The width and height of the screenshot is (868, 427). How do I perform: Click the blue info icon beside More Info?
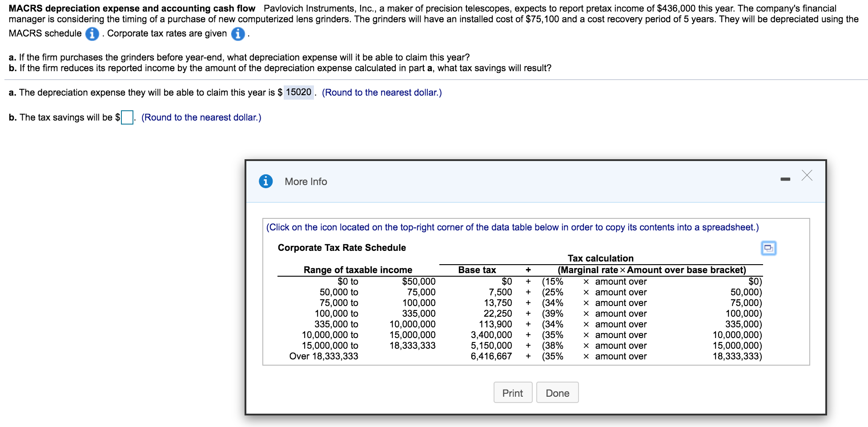click(x=265, y=181)
